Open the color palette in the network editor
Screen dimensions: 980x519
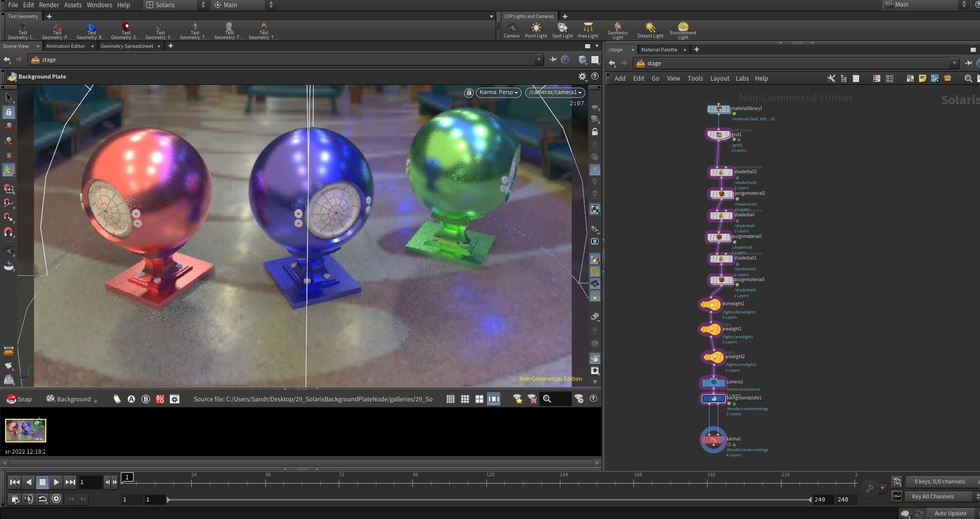tap(877, 78)
